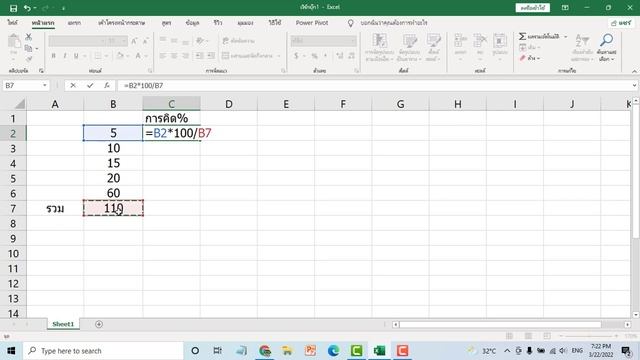Click the Clear eraser icon
The height and width of the screenshot is (360, 640).
522,58
